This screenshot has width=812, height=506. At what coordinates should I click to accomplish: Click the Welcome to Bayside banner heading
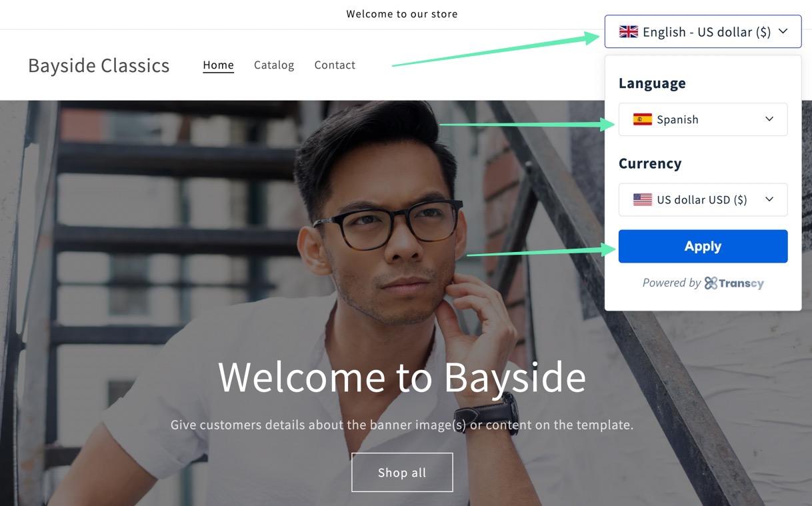pyautogui.click(x=402, y=377)
